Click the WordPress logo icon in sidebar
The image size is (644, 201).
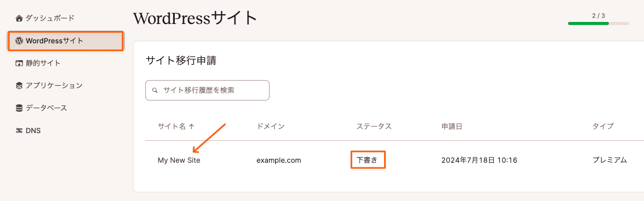coord(19,41)
